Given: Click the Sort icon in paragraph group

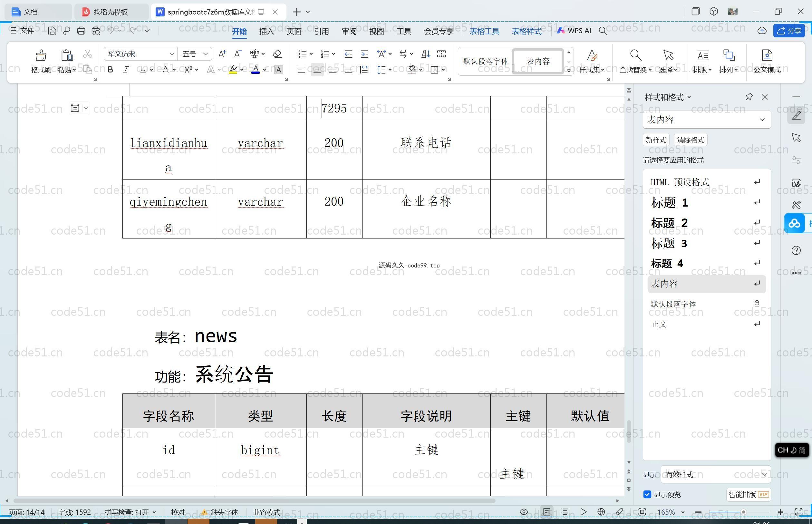Looking at the screenshot, I should pos(426,54).
